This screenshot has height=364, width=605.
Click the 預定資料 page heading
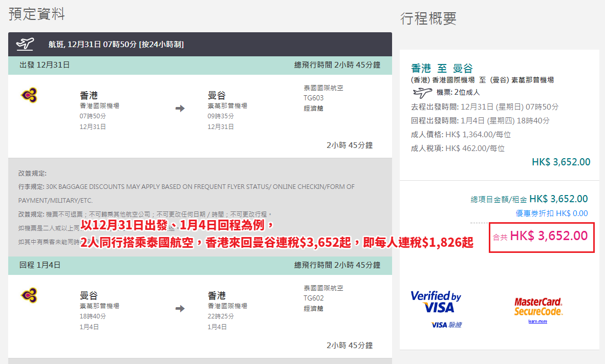coord(37,14)
